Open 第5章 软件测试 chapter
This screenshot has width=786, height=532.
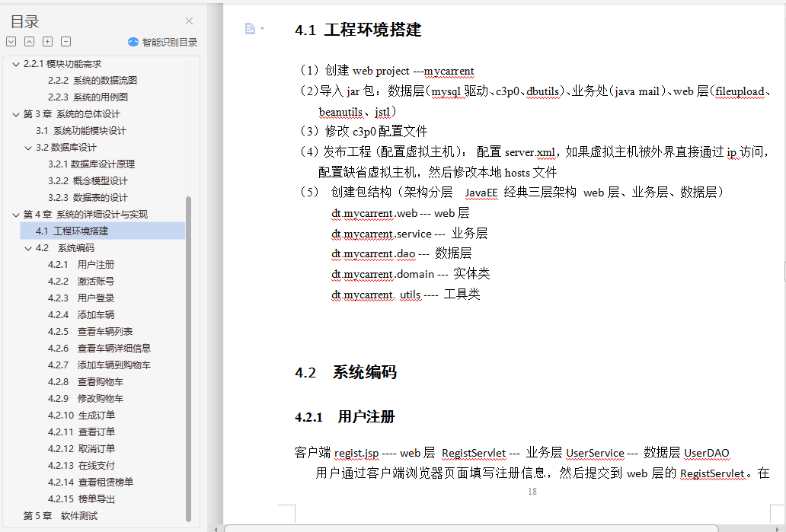[60, 516]
